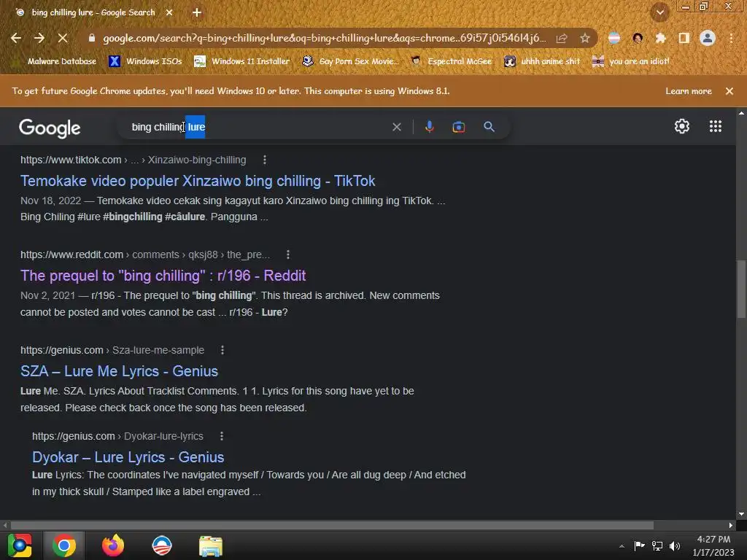Image resolution: width=747 pixels, height=560 pixels.
Task: Click the scroll down arrow
Action: (741, 514)
